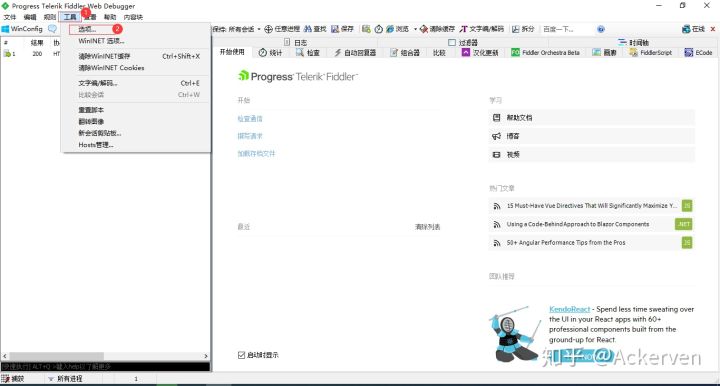Open Videos (视频) item
720x386 pixels.
tap(592, 155)
